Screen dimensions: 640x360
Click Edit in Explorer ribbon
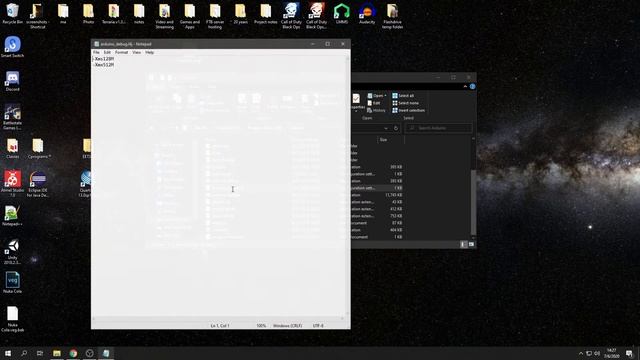[x=373, y=103]
